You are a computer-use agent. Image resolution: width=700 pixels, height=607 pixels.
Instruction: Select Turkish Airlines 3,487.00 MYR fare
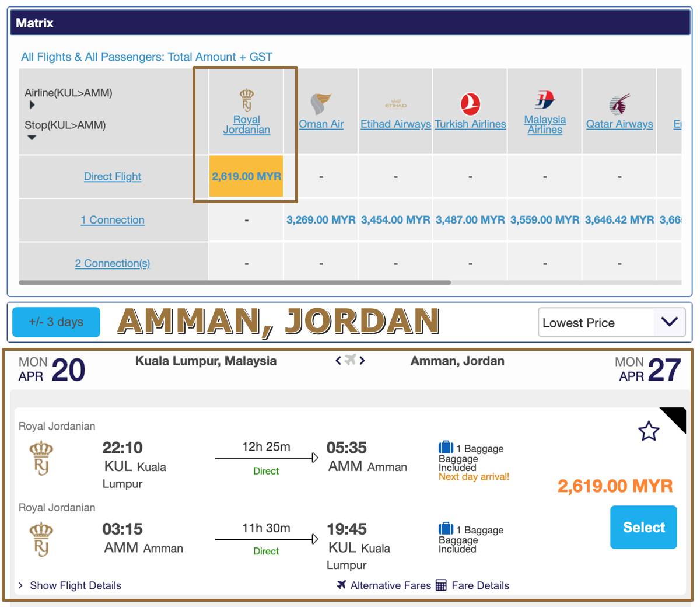tap(470, 220)
